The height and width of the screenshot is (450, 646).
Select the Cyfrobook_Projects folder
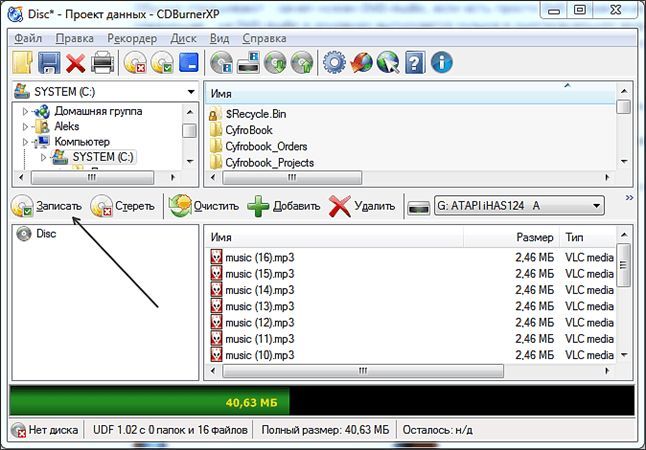(262, 163)
